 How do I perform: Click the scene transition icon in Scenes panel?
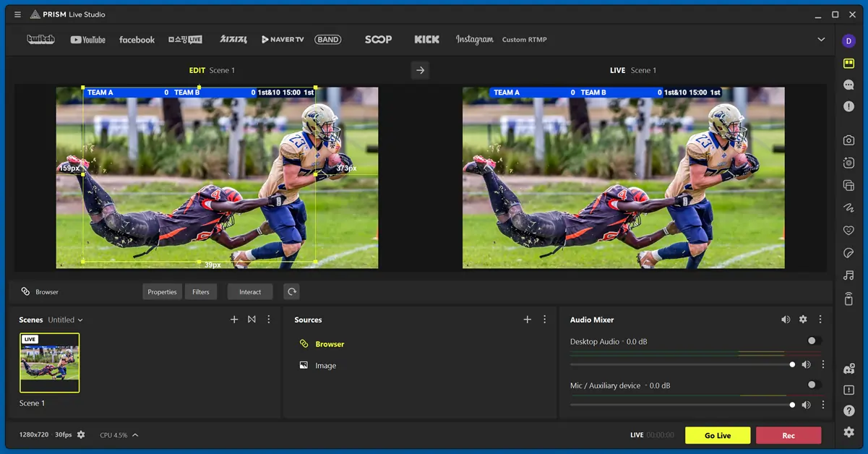pos(252,320)
